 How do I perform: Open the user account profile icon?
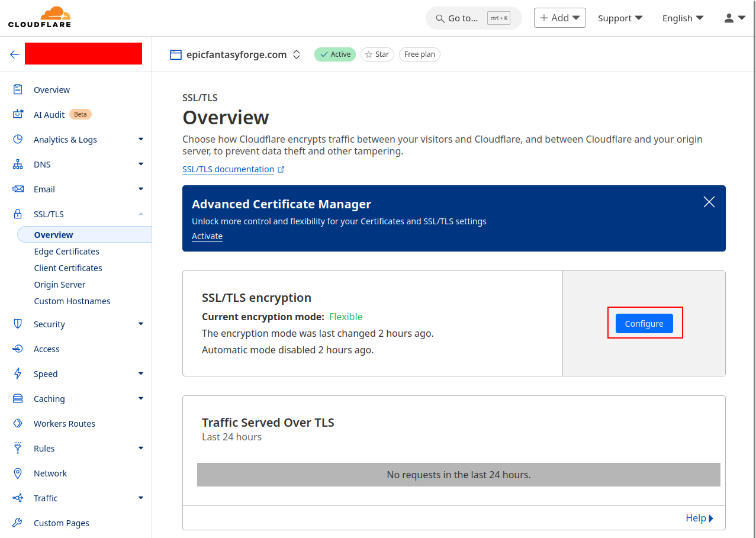pyautogui.click(x=729, y=18)
